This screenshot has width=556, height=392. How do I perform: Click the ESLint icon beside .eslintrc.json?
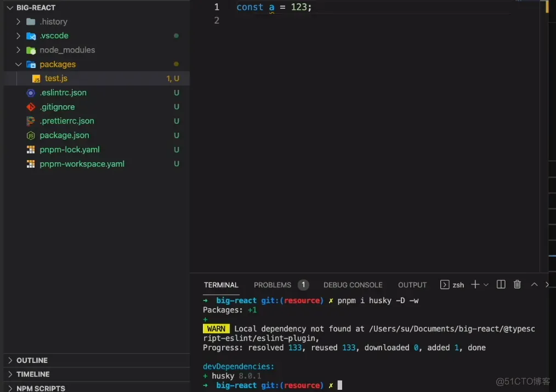tap(31, 93)
